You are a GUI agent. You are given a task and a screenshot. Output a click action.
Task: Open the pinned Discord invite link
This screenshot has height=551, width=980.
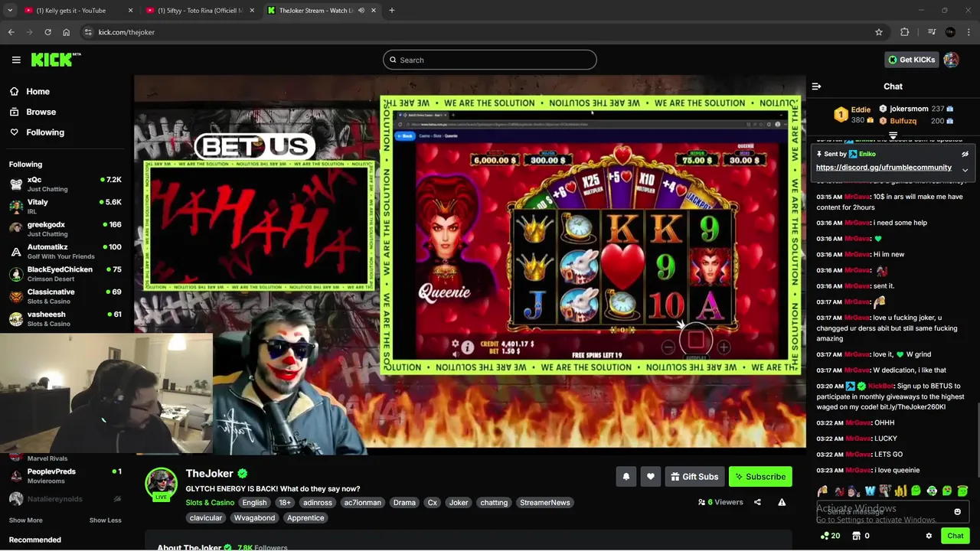coord(884,168)
